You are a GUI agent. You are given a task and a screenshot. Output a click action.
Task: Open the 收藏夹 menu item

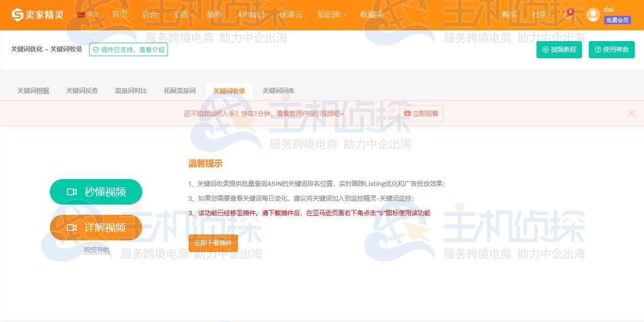click(x=372, y=15)
